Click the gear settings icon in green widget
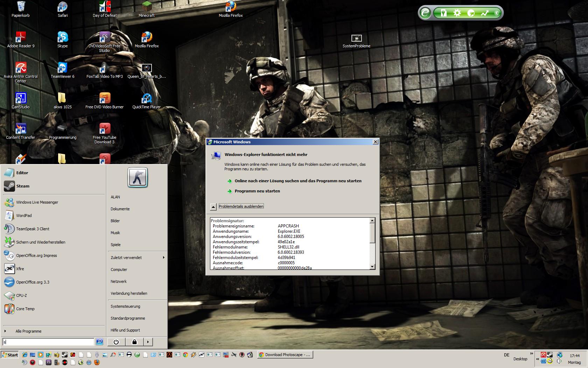 pos(457,13)
